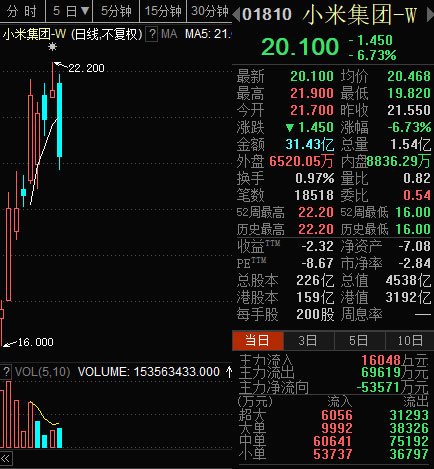Click the 小单 outflow value 36797
The image size is (434, 469).
tap(409, 454)
